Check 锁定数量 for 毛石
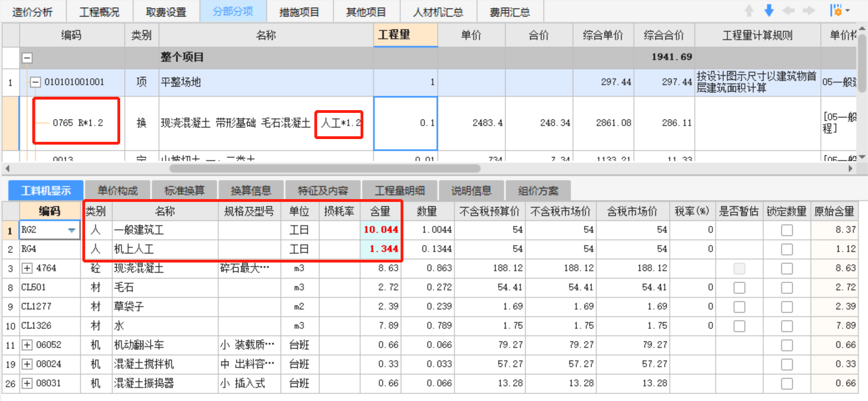 tap(787, 288)
